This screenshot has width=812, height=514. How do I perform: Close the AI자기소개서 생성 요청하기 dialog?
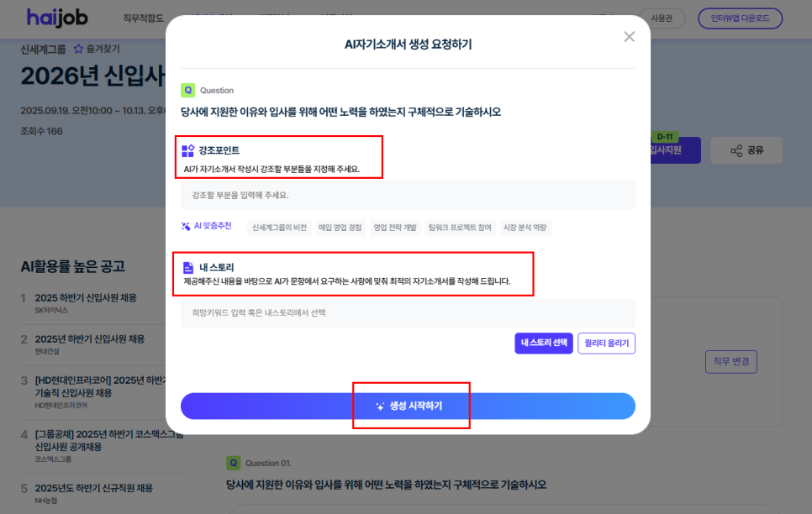[630, 37]
